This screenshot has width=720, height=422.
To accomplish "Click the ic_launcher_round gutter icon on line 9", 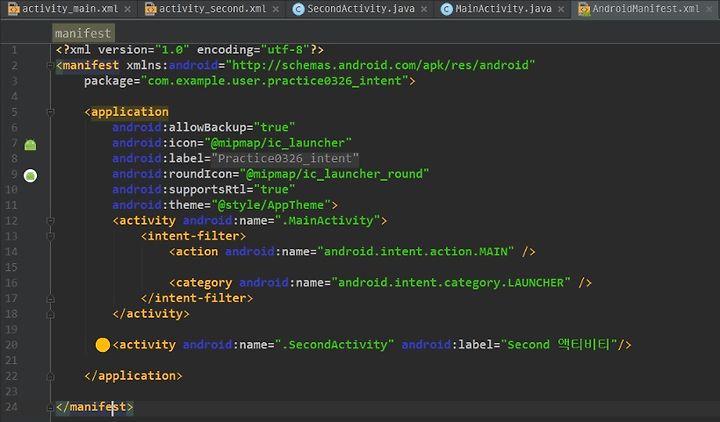I will [x=30, y=175].
